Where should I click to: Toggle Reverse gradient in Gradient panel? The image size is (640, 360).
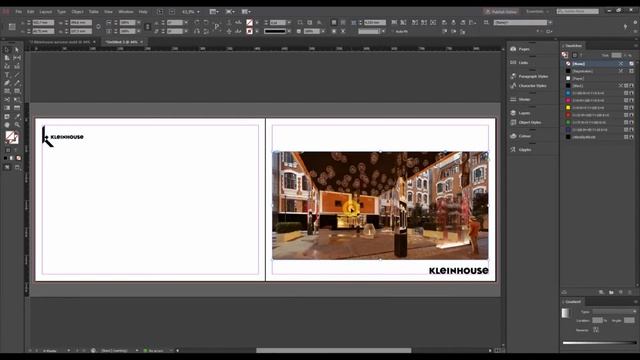point(596,330)
